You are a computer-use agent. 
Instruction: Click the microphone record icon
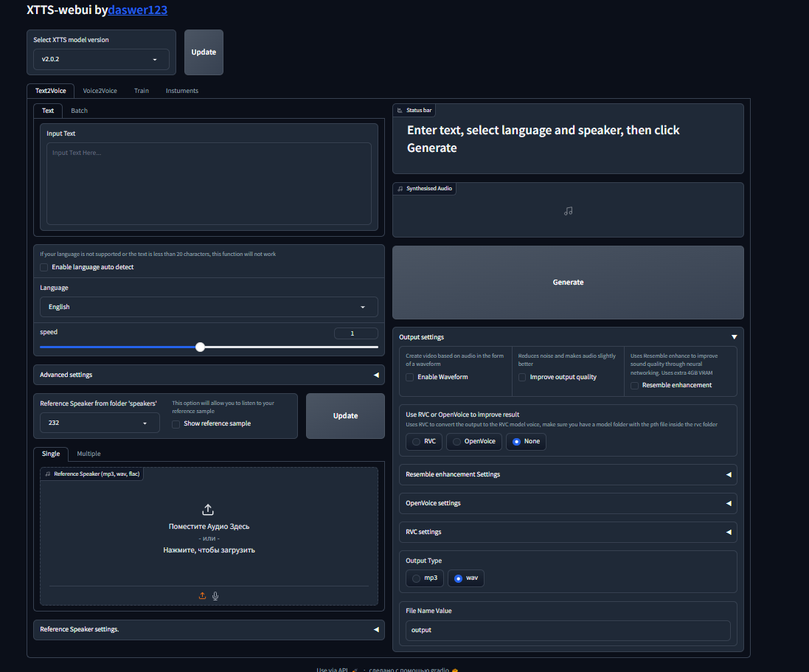click(215, 596)
